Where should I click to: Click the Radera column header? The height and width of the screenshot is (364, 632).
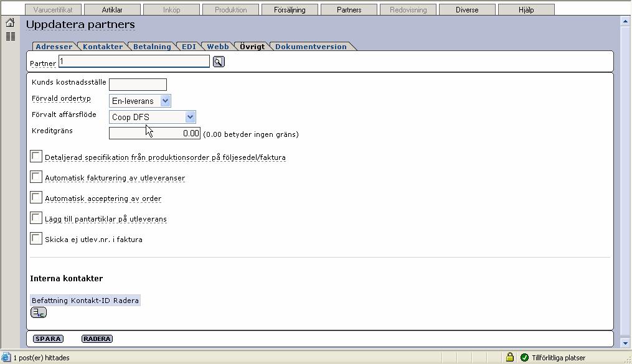126,301
